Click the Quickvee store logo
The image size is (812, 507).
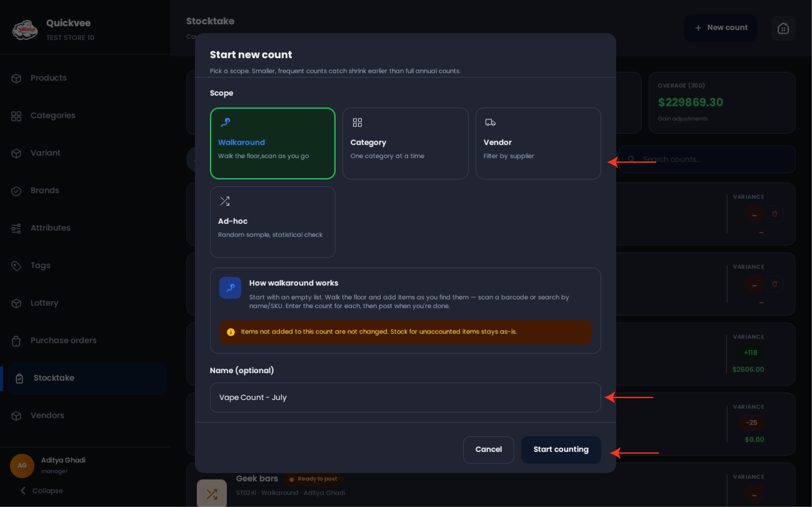(25, 30)
